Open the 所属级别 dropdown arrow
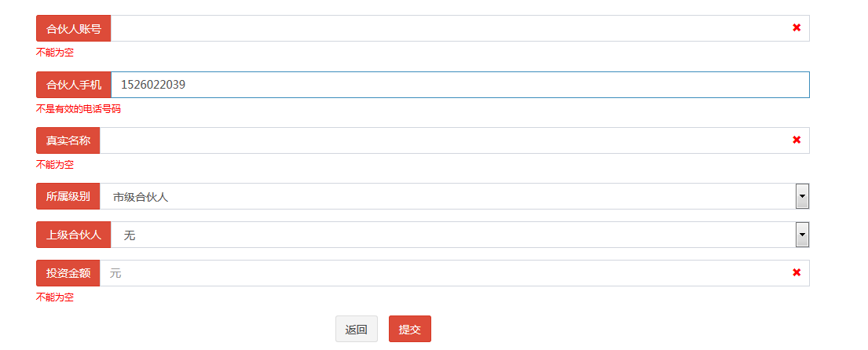This screenshot has width=868, height=350. click(x=802, y=196)
